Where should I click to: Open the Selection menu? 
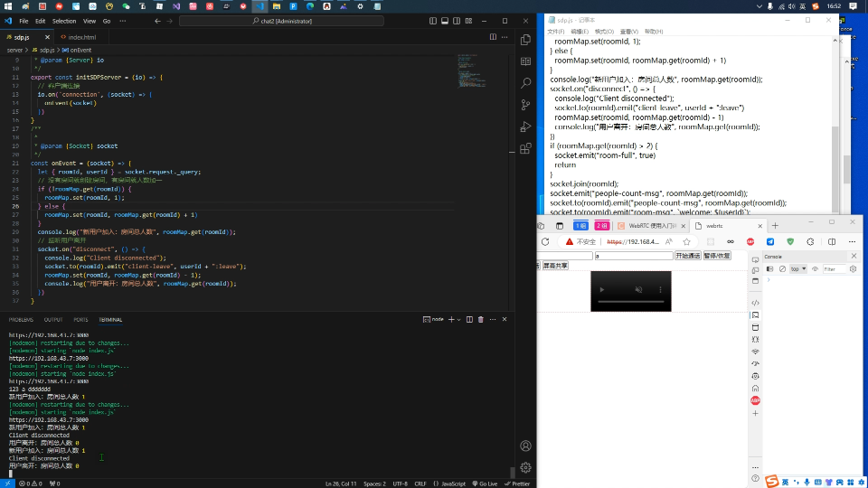click(64, 21)
